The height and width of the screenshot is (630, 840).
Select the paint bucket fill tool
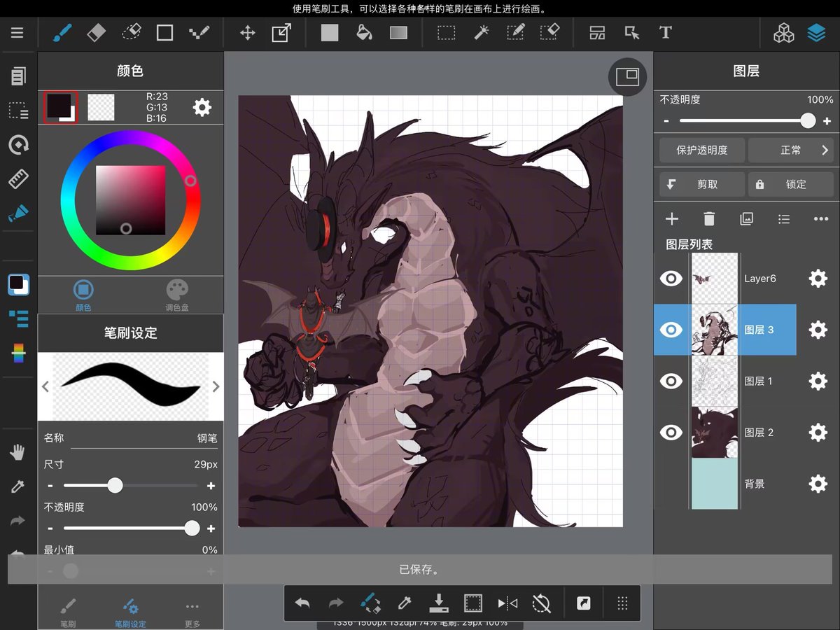364,33
